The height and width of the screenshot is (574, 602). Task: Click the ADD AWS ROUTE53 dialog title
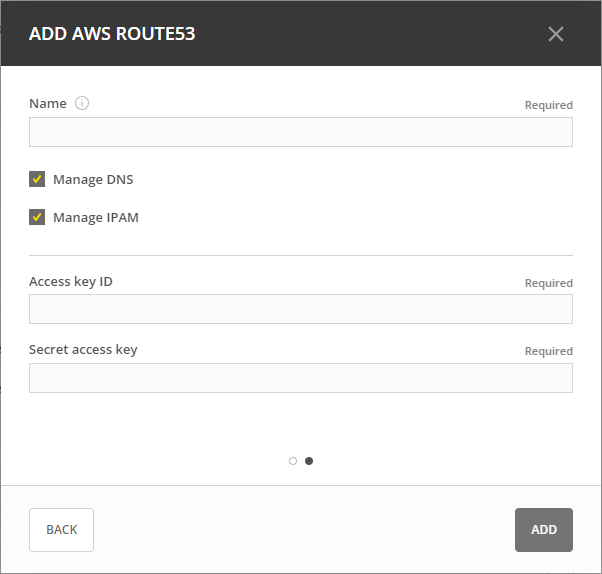[x=112, y=34]
